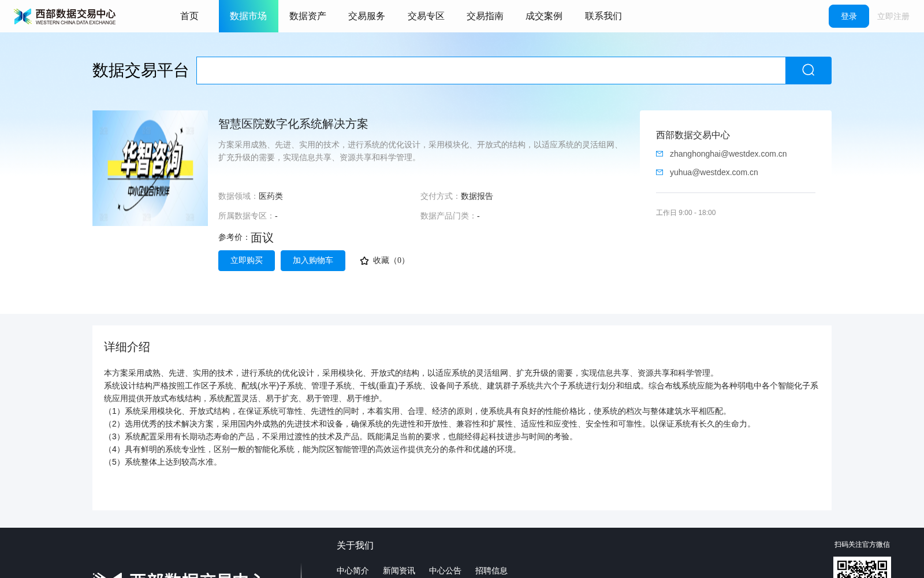This screenshot has width=924, height=578.
Task: Open the 交易服务 menu item
Action: (x=367, y=16)
